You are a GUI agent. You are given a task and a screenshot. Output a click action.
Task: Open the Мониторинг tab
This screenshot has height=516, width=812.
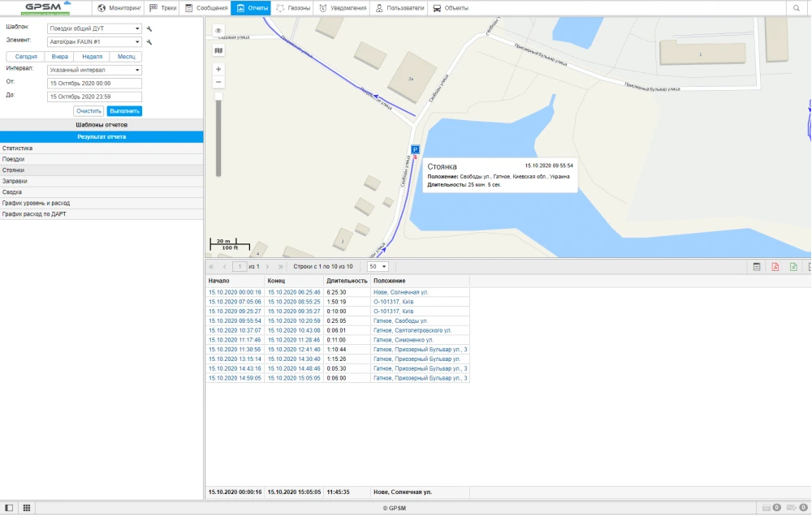coord(119,8)
